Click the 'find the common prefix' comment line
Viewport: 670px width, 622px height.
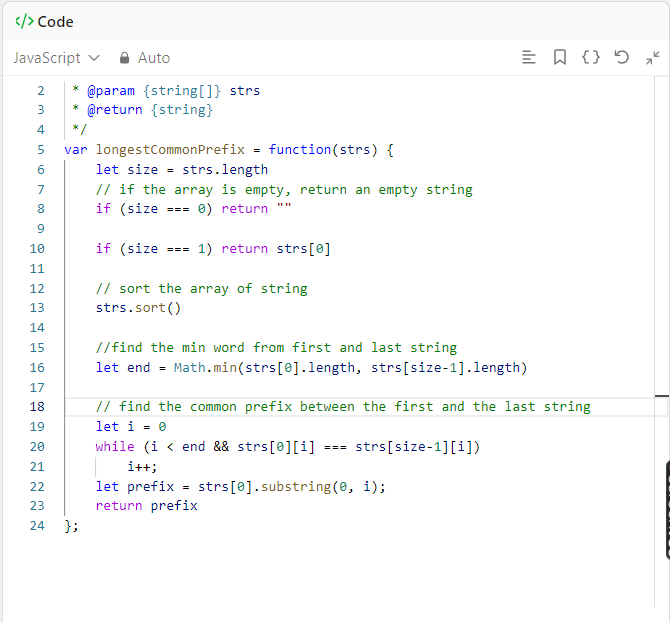click(x=343, y=406)
